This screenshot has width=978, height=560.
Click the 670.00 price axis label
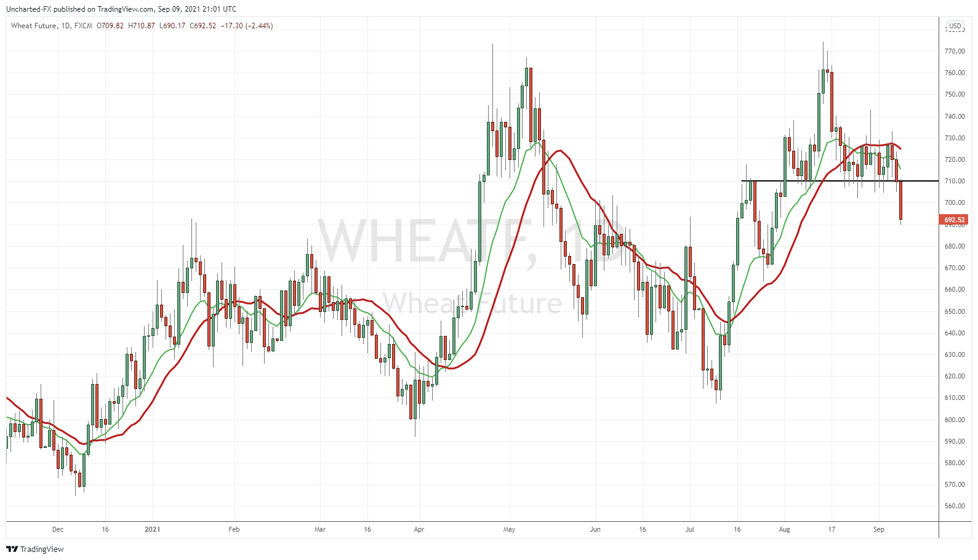955,268
